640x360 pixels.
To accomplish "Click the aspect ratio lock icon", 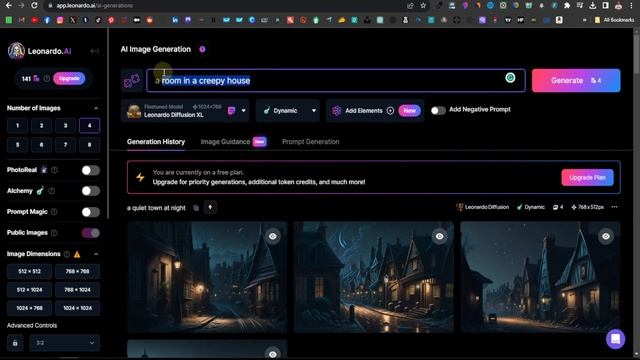I will [15, 343].
